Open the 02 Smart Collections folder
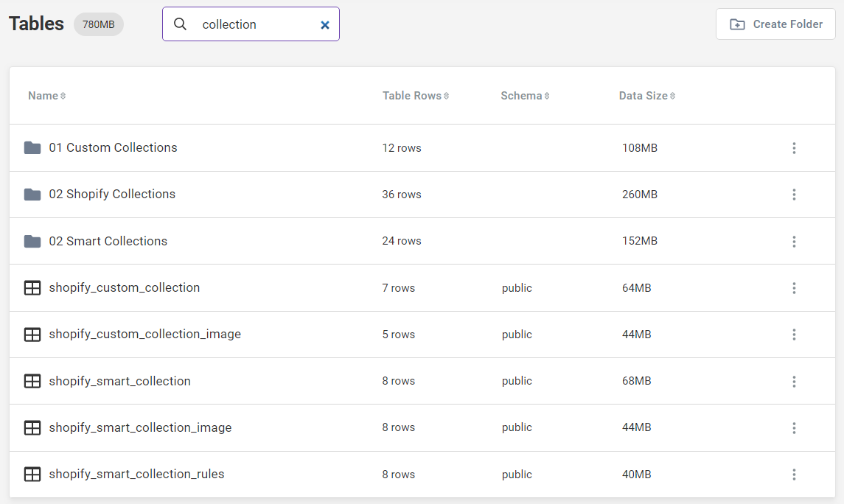The height and width of the screenshot is (504, 844). pos(108,241)
